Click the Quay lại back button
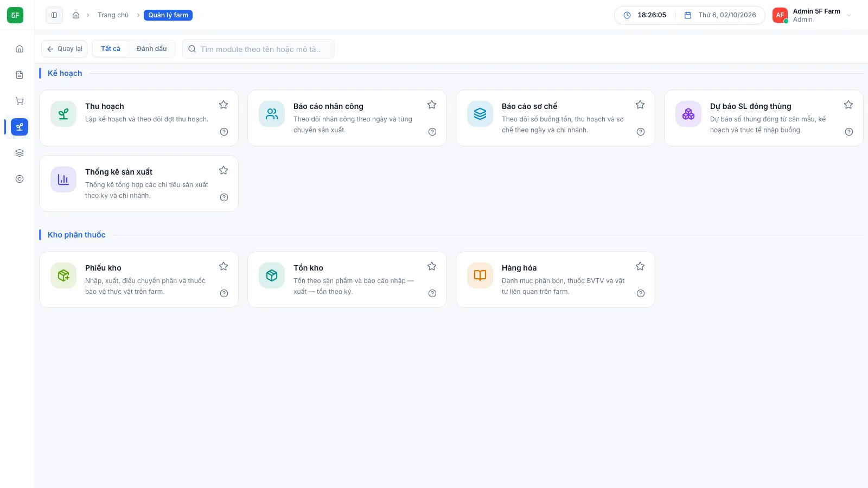The width and height of the screenshot is (868, 488). 64,49
